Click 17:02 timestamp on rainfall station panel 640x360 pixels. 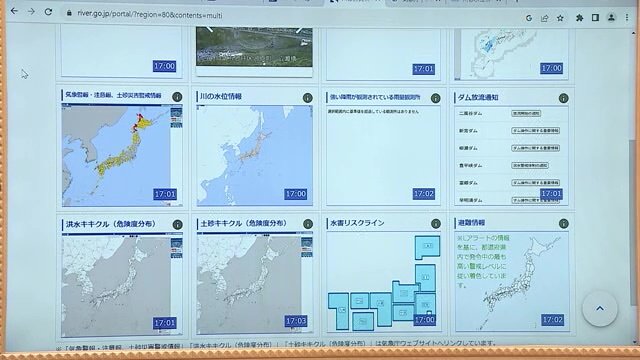pos(424,194)
